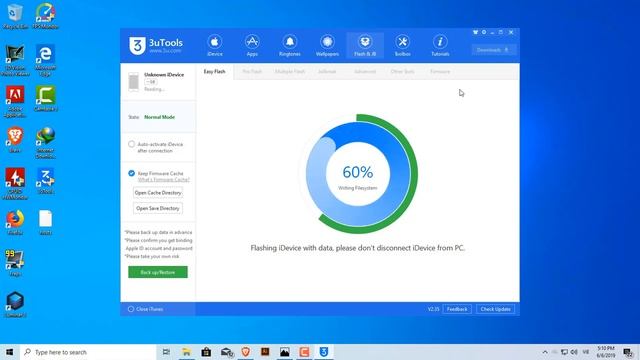Open the Apps section
The image size is (640, 360).
(x=252, y=45)
